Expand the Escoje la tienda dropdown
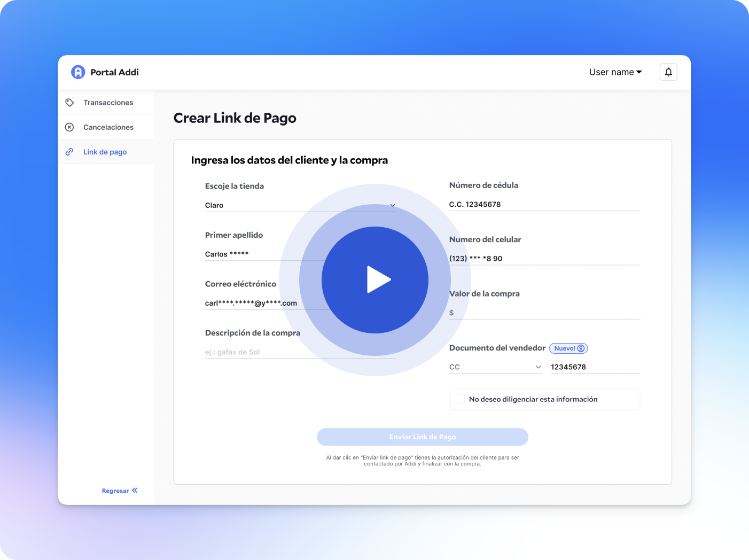 (300, 205)
